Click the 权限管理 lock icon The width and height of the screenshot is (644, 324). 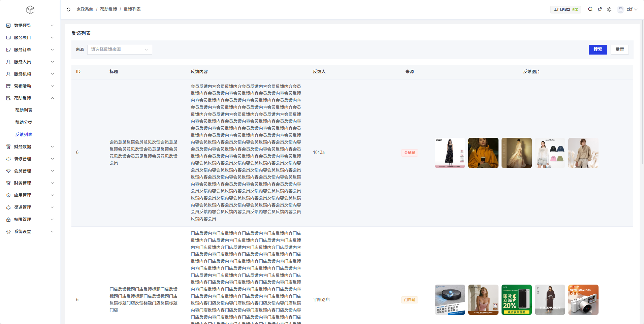8,220
